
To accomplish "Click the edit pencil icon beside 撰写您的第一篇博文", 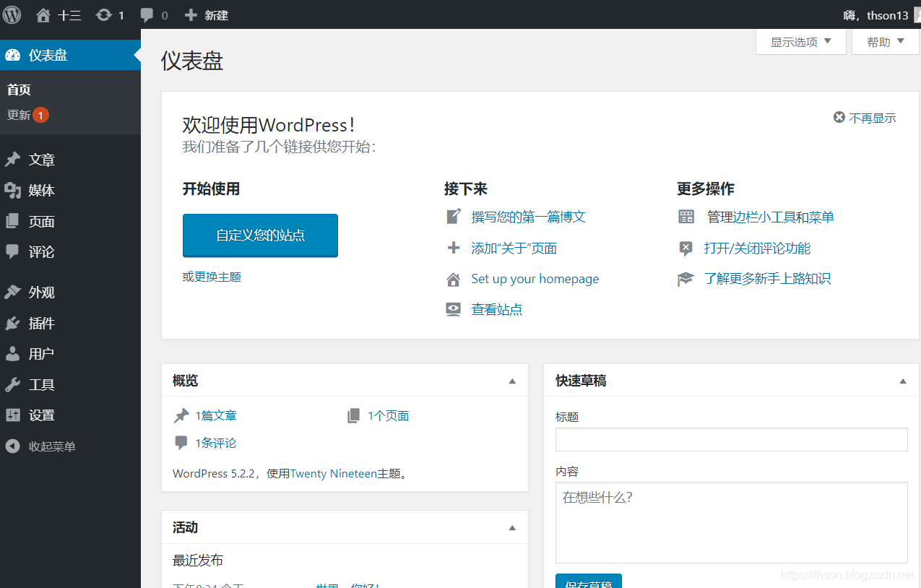I will pyautogui.click(x=454, y=216).
